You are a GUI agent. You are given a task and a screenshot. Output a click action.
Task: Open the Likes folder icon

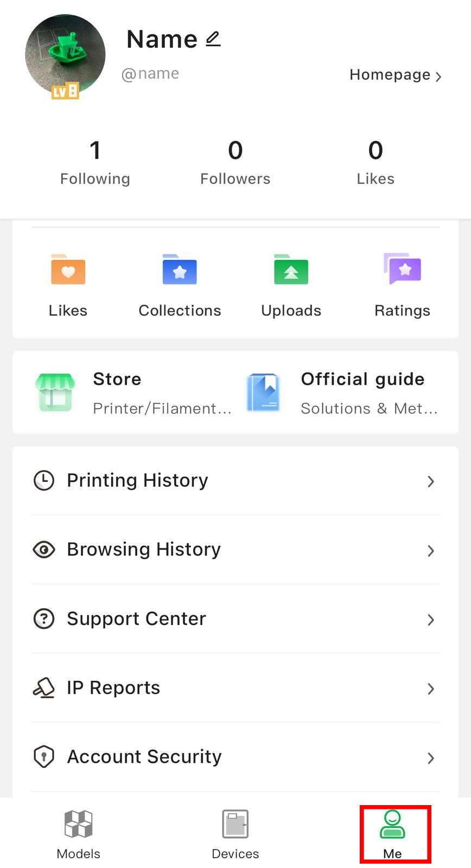pos(68,270)
